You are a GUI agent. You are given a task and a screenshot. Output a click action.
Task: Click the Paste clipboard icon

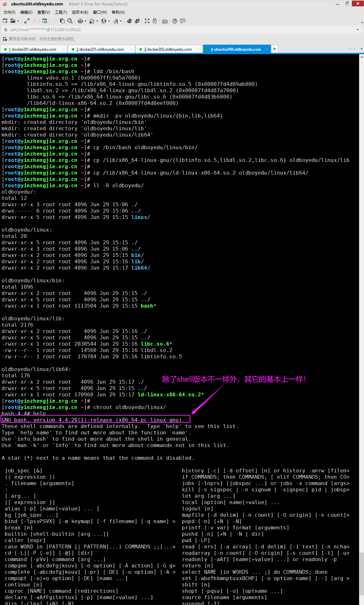click(62, 21)
